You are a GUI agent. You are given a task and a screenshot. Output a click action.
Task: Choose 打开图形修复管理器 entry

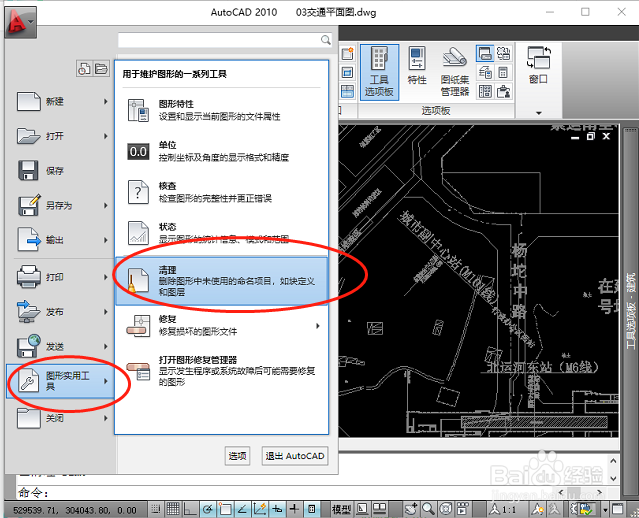coord(222,371)
